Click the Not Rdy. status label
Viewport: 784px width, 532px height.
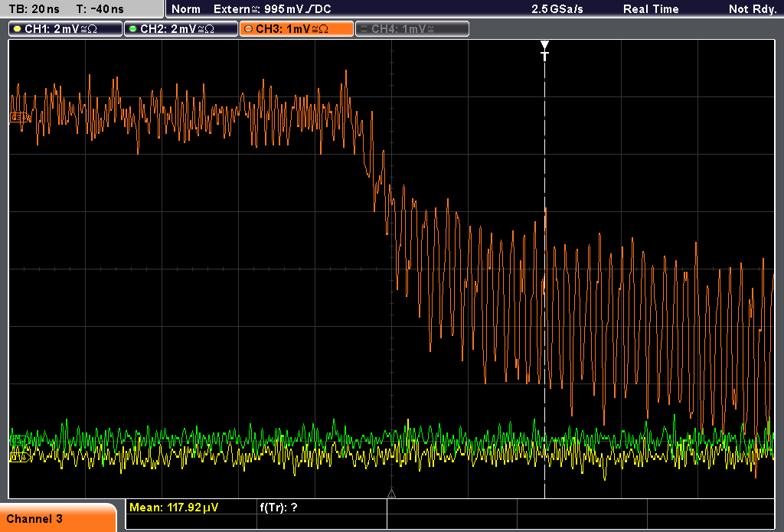pos(753,9)
